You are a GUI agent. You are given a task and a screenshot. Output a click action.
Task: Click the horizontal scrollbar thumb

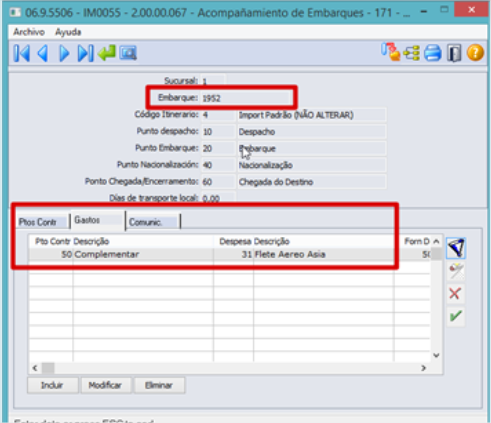point(48,368)
